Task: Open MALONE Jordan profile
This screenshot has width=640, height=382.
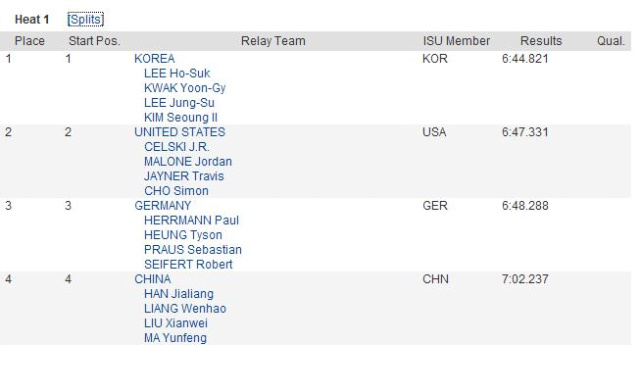Action: (188, 162)
